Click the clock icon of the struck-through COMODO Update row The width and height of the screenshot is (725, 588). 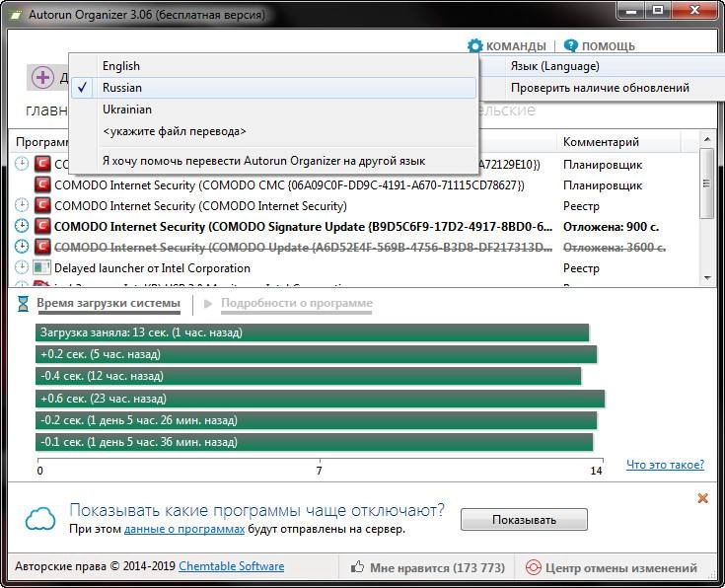22,247
